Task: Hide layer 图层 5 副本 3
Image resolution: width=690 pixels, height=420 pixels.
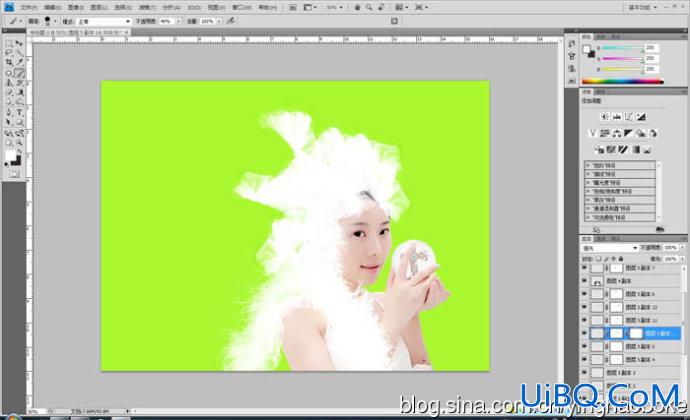Action: (x=584, y=373)
